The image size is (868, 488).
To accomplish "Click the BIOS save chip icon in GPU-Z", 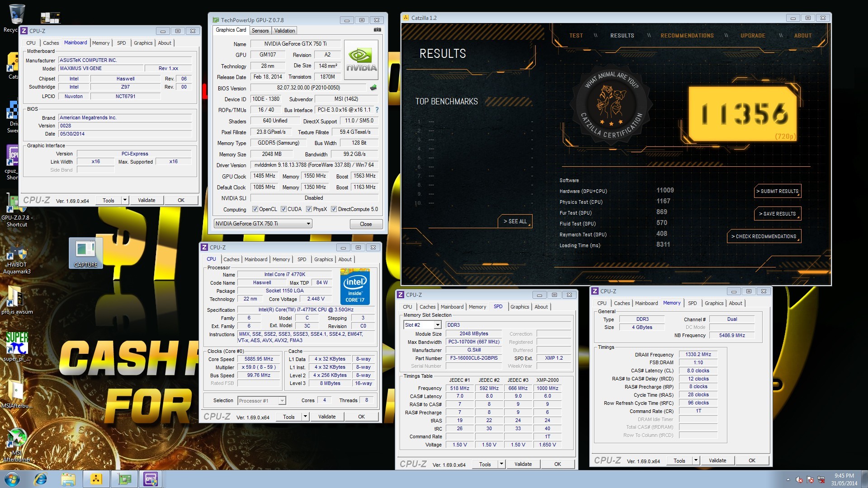I will (x=373, y=88).
